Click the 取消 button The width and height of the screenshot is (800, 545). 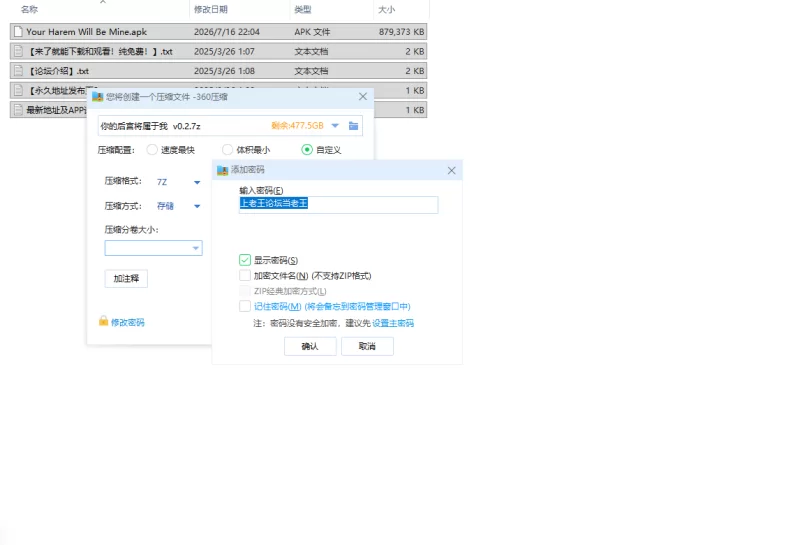367,346
